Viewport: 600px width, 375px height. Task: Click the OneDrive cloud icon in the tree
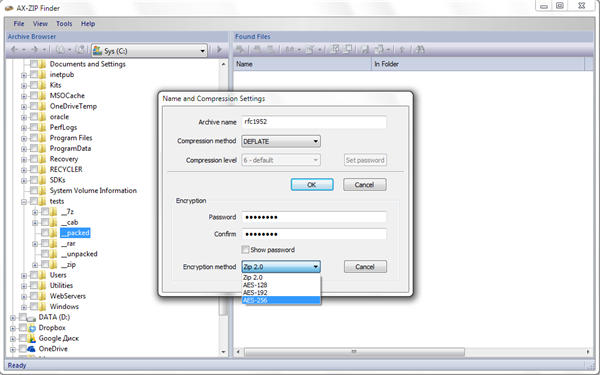pyautogui.click(x=32, y=349)
